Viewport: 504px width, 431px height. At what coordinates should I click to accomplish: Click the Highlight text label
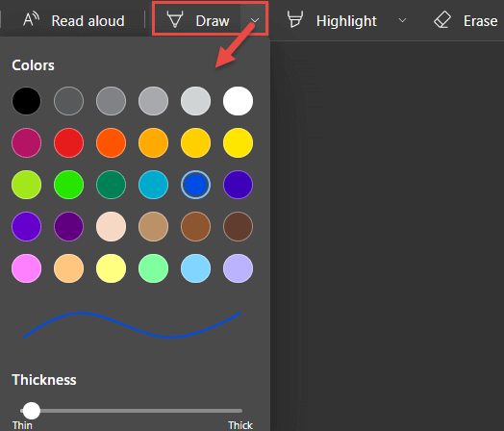pos(346,21)
